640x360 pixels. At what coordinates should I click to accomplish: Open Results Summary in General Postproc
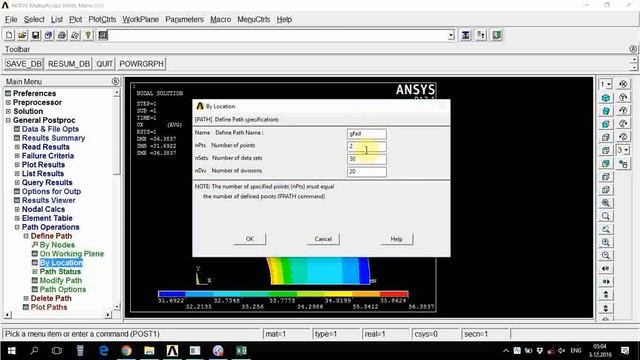(53, 138)
